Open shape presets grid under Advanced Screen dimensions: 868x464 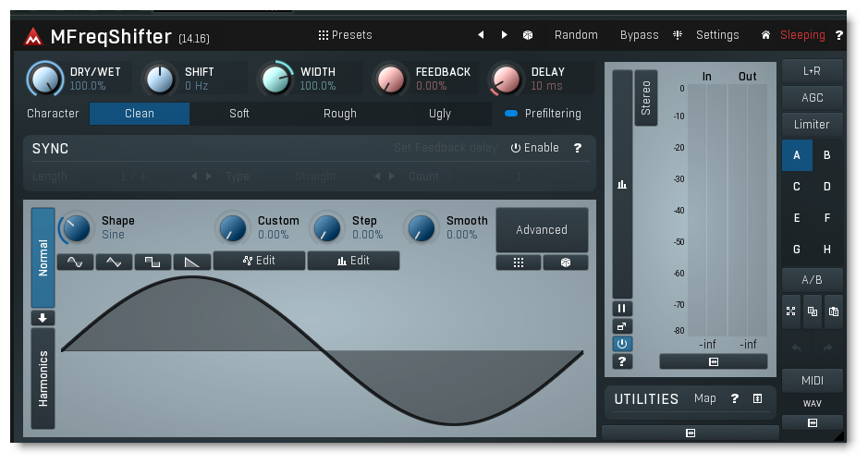click(x=519, y=263)
